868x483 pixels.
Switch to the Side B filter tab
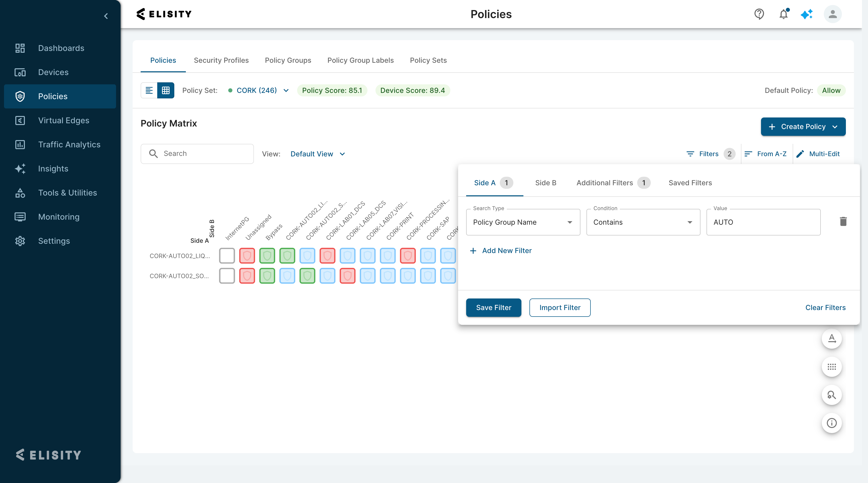tap(546, 183)
